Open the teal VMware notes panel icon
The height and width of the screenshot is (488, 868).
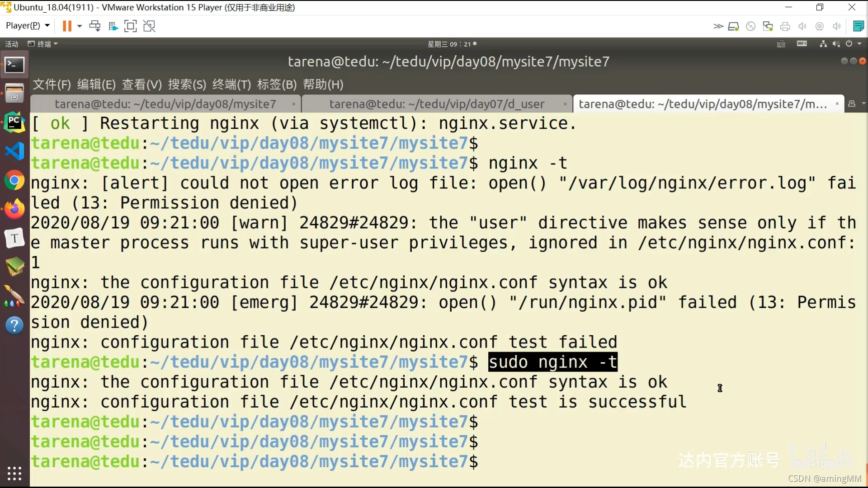point(859,26)
